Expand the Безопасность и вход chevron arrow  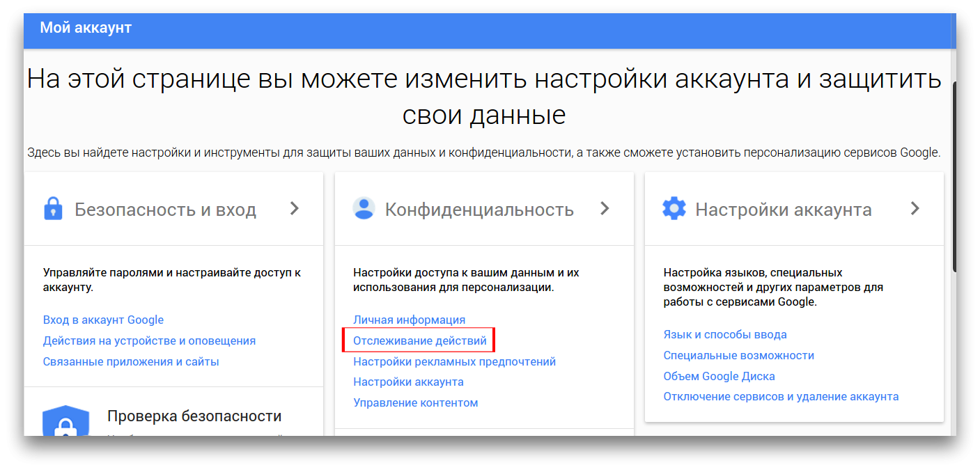295,208
